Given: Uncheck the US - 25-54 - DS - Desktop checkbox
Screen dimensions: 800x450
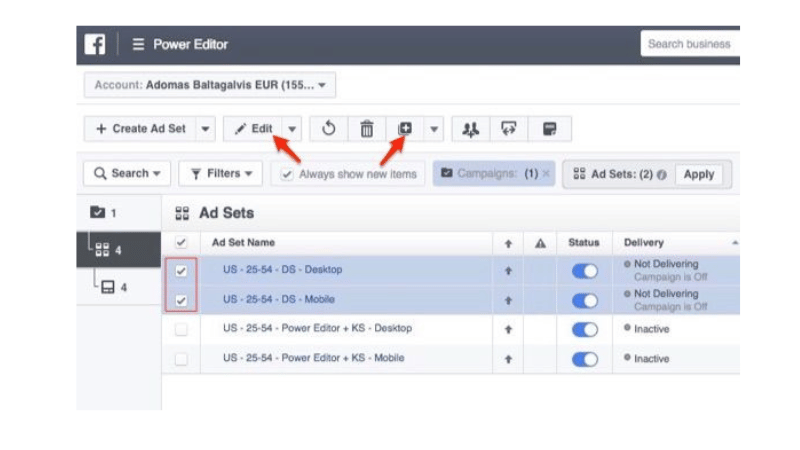Looking at the screenshot, I should pos(181,270).
